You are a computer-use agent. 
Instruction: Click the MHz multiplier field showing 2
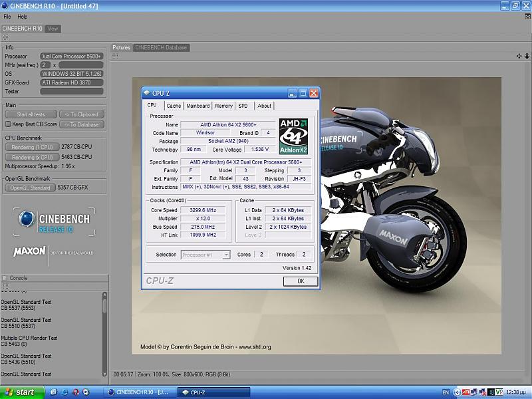(x=45, y=65)
